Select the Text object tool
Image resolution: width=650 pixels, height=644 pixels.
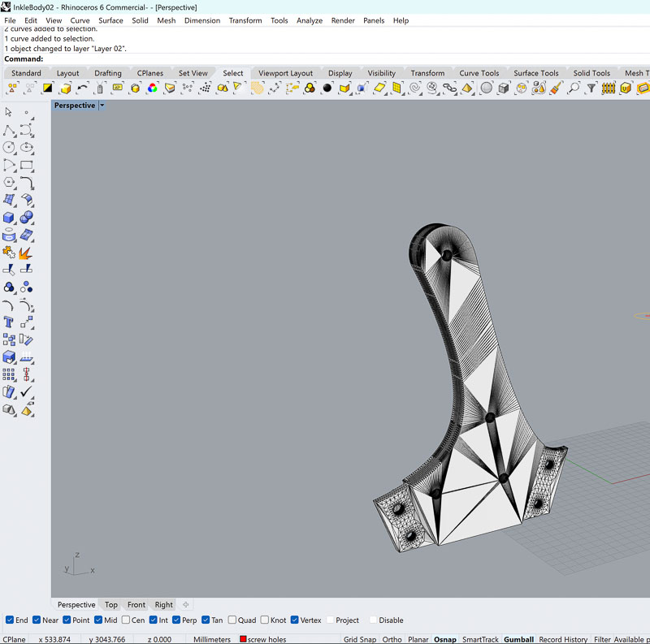point(9,322)
